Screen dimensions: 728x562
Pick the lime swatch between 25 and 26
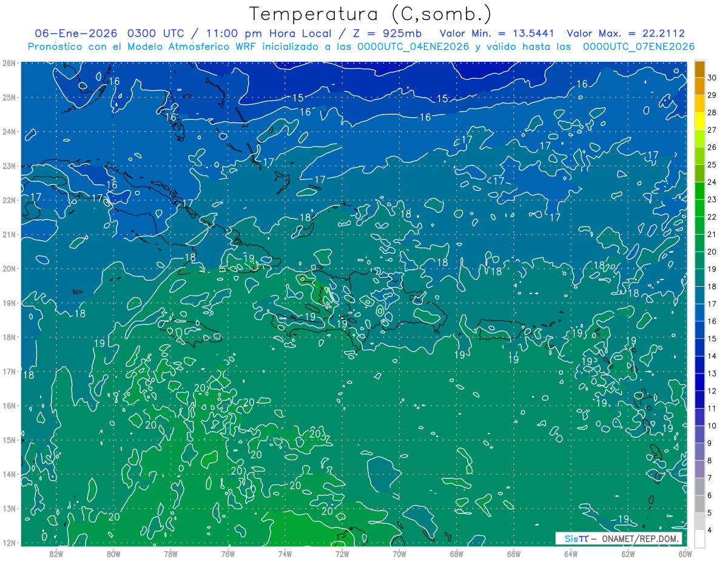[700, 156]
